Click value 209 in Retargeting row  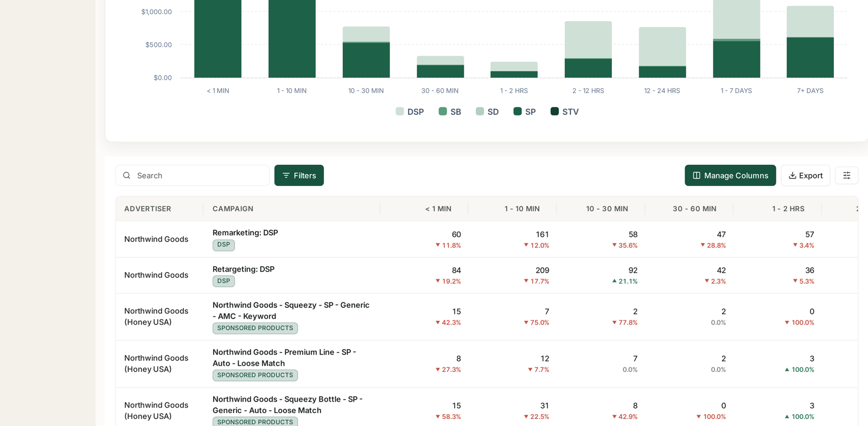click(x=542, y=270)
